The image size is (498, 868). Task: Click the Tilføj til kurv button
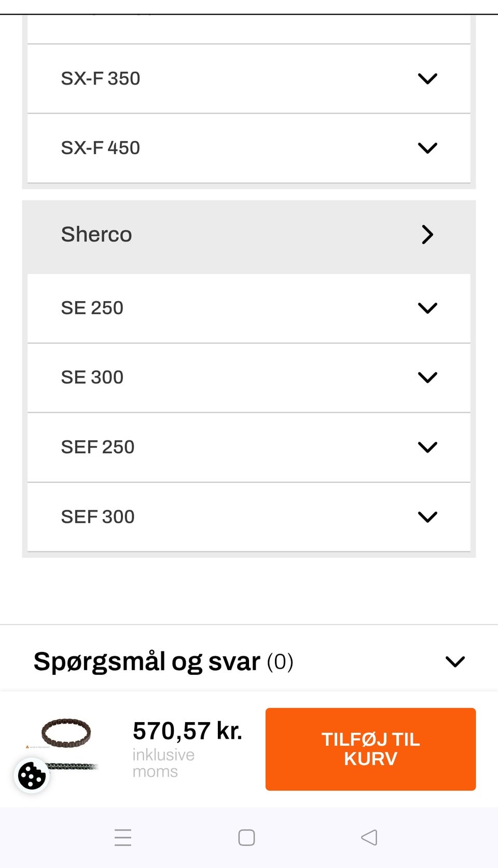[370, 749]
